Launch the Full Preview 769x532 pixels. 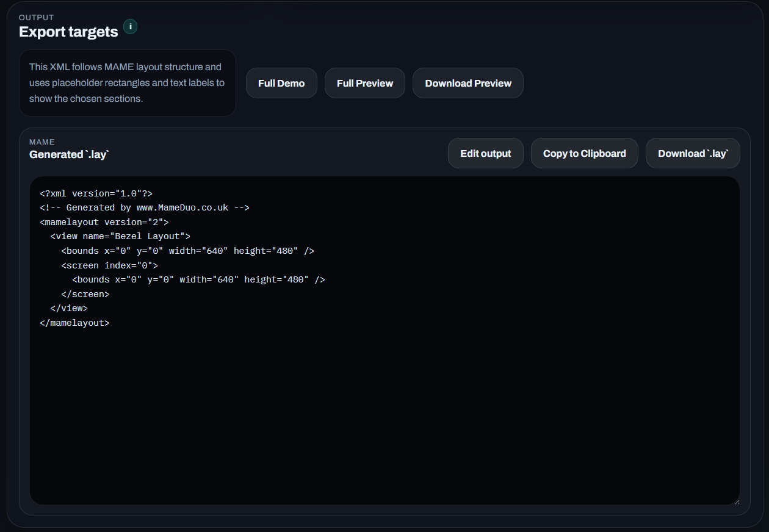(365, 83)
